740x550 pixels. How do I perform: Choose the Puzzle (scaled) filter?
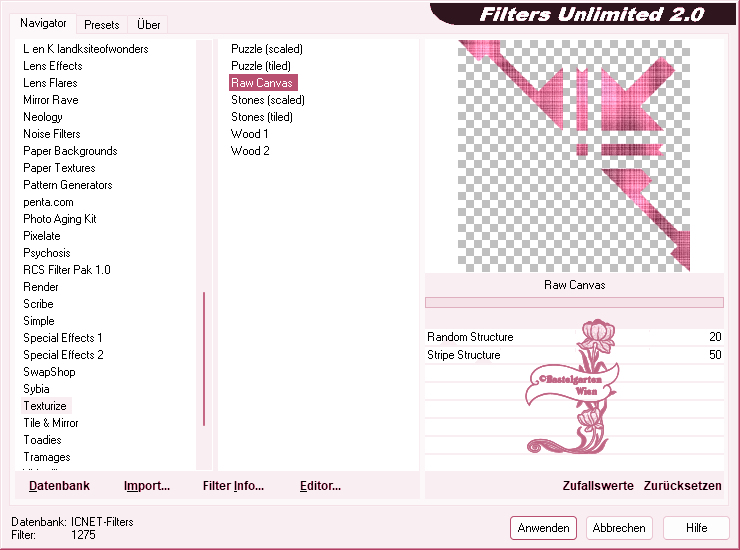[266, 49]
